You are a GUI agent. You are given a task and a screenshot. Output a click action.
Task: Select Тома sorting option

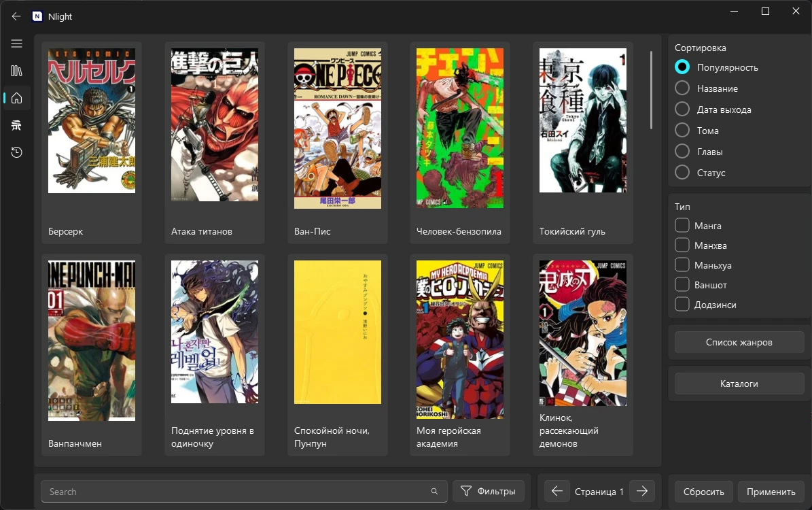(x=682, y=131)
